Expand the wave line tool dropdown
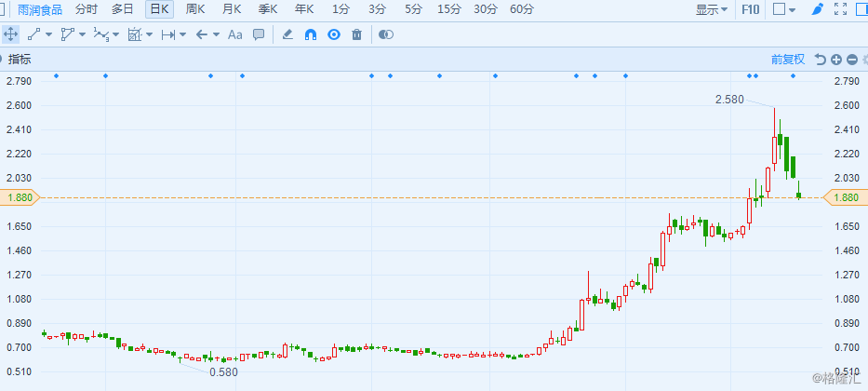This screenshot has height=391, width=868. 115,34
